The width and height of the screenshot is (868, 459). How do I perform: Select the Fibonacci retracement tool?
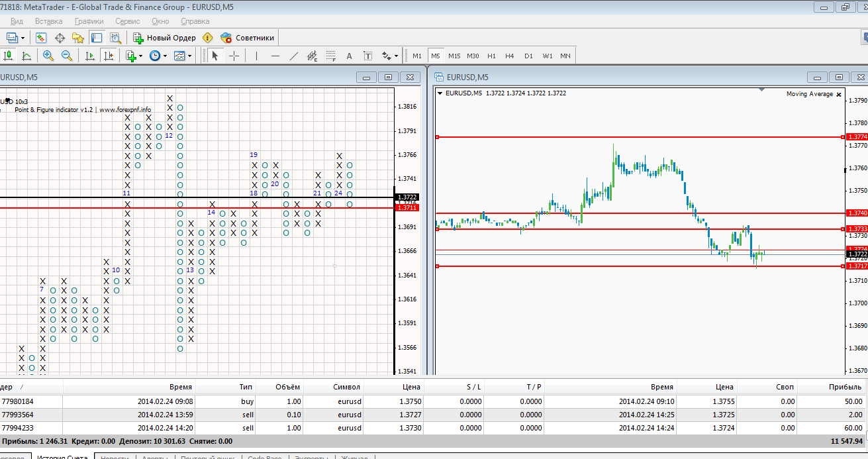331,56
